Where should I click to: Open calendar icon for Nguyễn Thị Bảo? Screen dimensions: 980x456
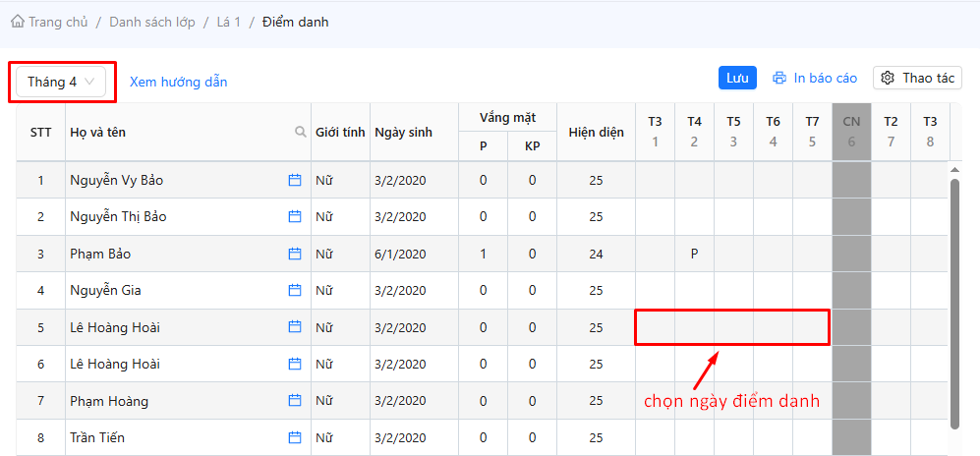pos(294,216)
